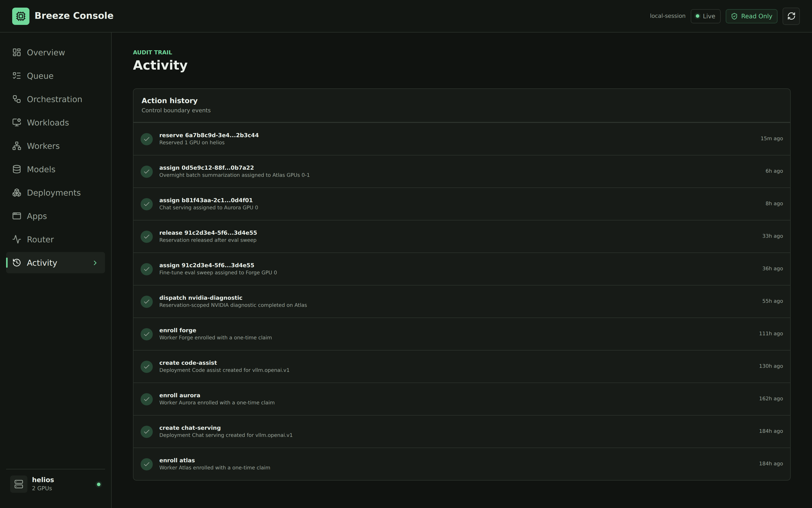Click the check icon for enroll forge event
Screen dimensions: 812x508
click(147, 334)
